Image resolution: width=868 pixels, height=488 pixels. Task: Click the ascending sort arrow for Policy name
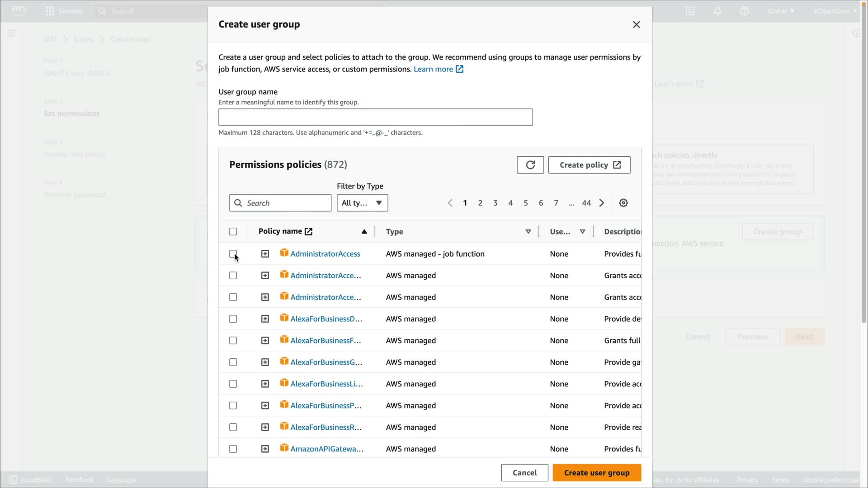pyautogui.click(x=364, y=231)
